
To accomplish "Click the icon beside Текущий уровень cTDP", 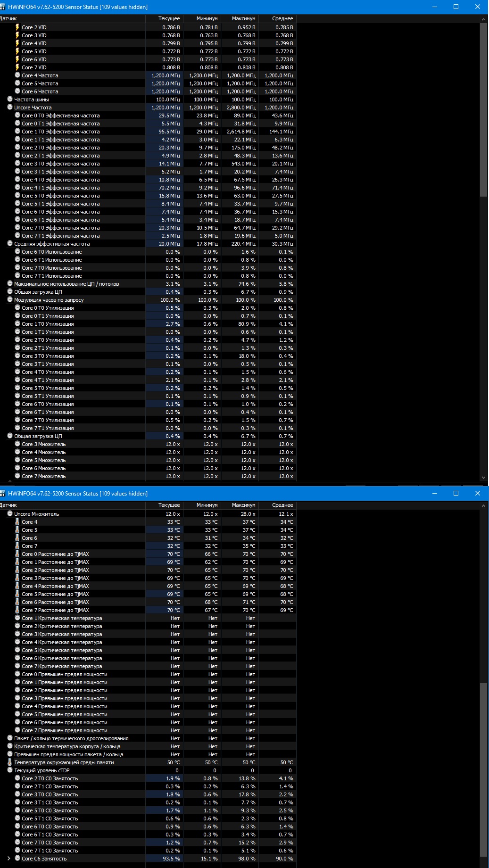I will [10, 770].
